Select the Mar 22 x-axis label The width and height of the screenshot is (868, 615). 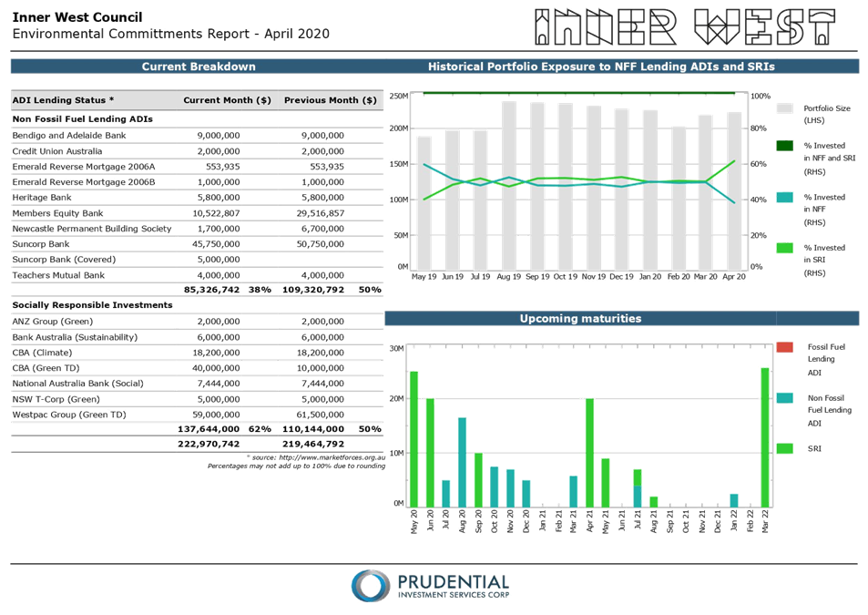tap(765, 521)
